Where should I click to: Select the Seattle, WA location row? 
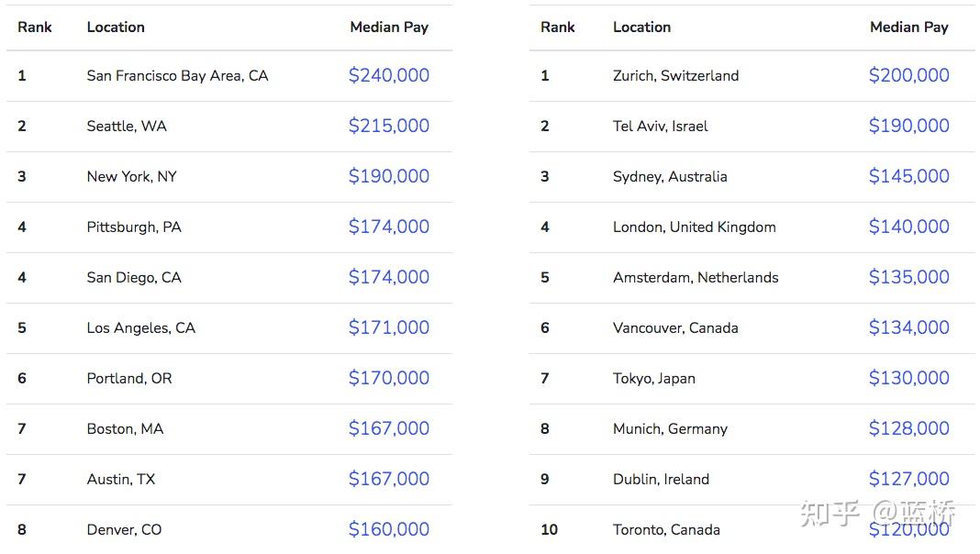click(228, 127)
